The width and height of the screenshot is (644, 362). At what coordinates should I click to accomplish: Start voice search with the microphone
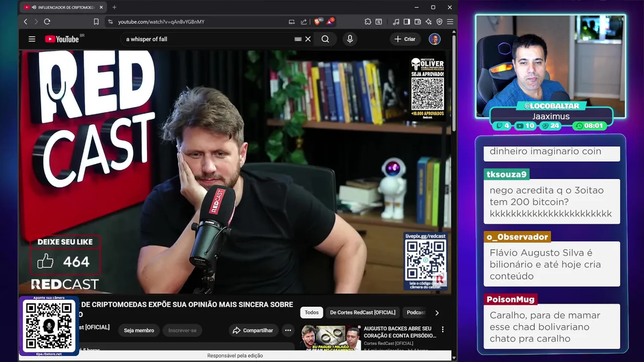(350, 39)
